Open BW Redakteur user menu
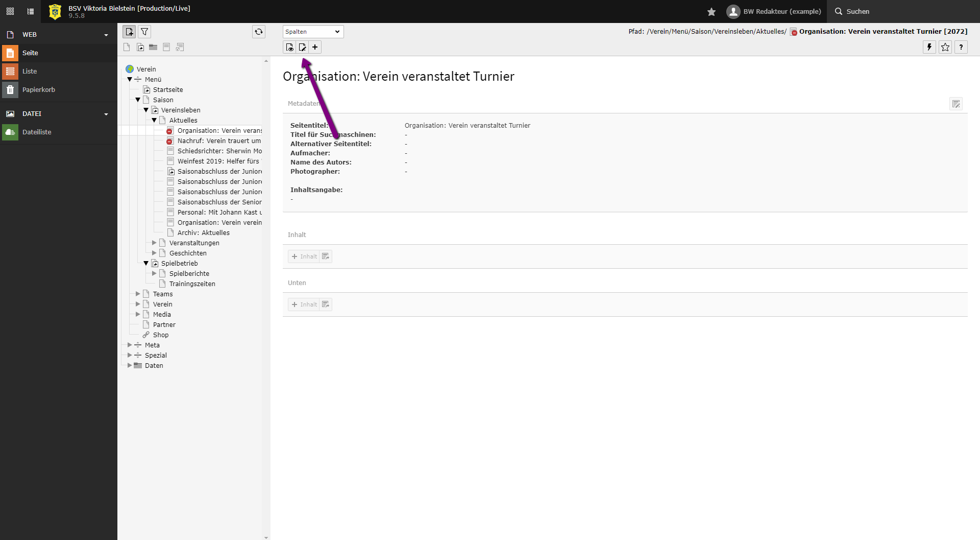 [x=774, y=11]
